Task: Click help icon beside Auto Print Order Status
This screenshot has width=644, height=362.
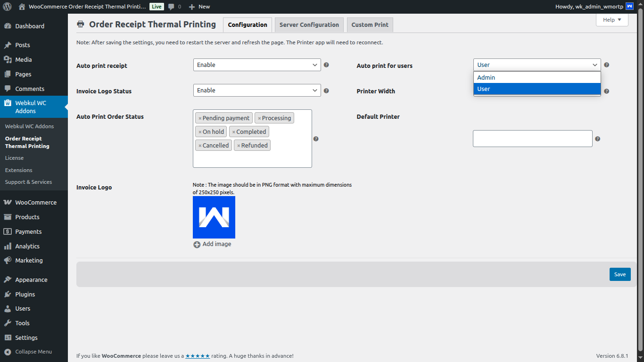Action: tap(316, 139)
